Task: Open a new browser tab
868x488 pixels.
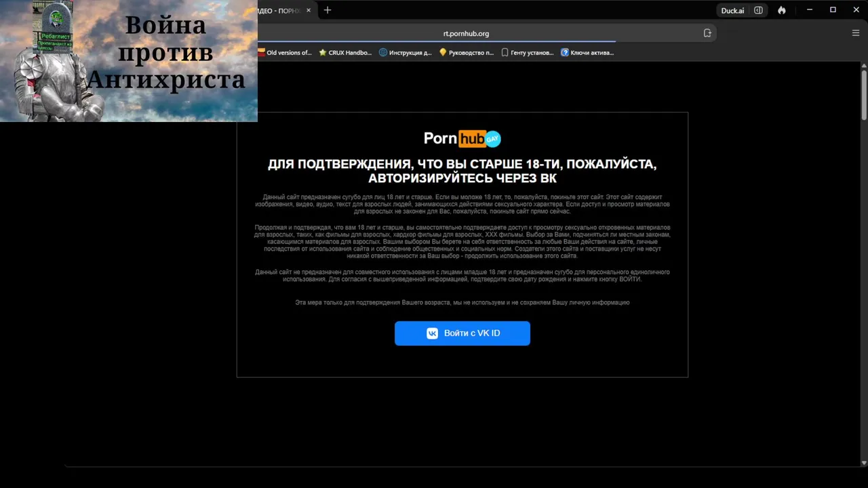Action: pyautogui.click(x=328, y=10)
